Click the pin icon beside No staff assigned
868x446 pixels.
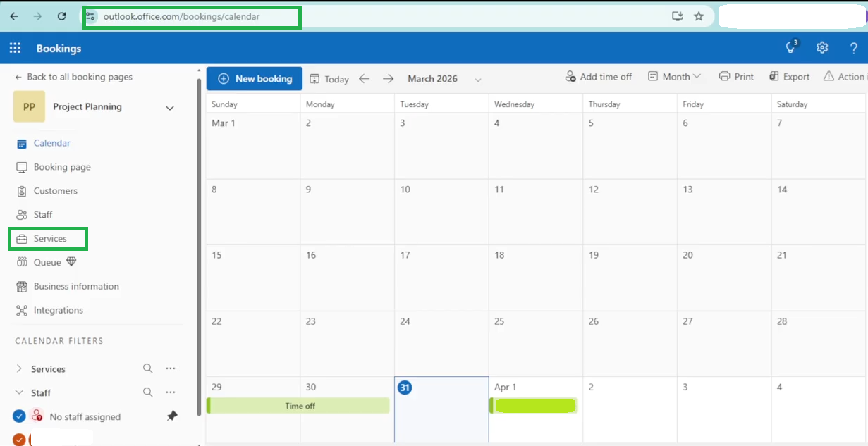point(171,416)
